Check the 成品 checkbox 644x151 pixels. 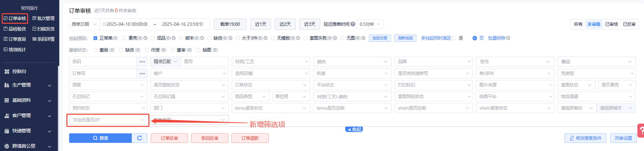[153, 38]
